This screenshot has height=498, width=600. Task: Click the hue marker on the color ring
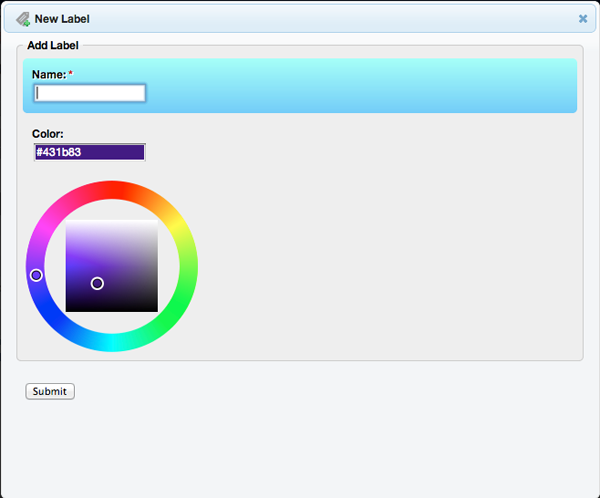coord(36,275)
